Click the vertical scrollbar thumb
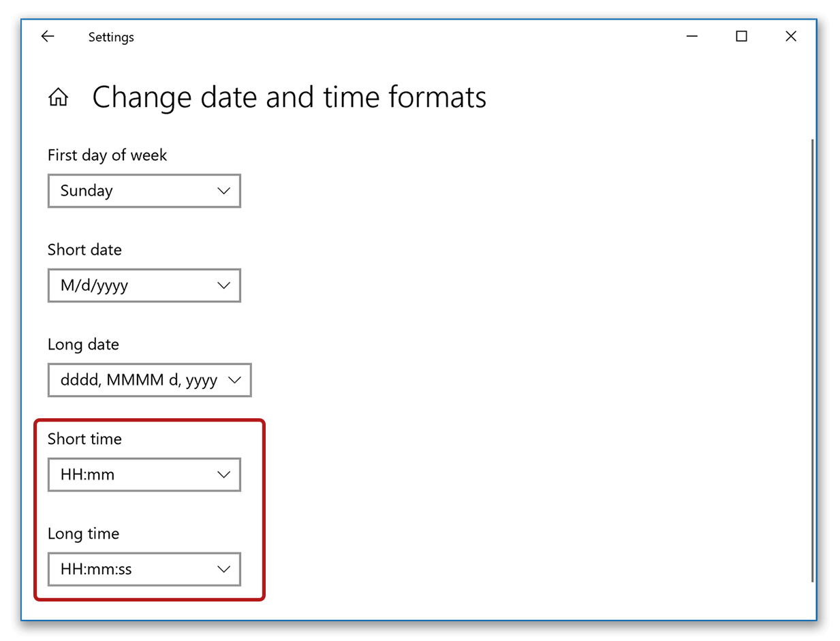 point(813,360)
